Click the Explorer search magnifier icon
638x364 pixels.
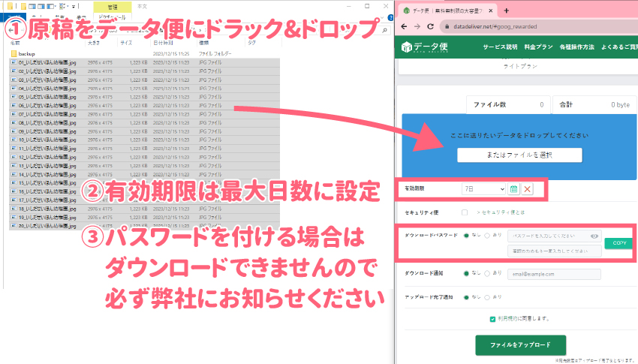click(x=384, y=31)
